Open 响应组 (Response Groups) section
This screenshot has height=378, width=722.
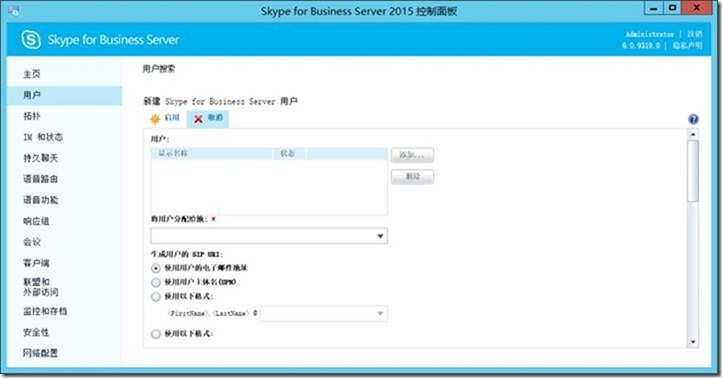point(36,221)
